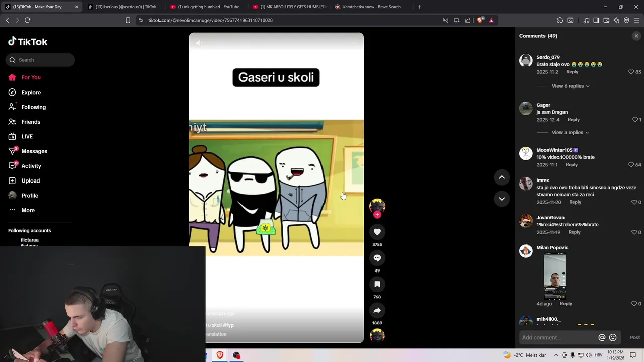Open the Upload page
Image resolution: width=644 pixels, height=362 pixels.
pyautogui.click(x=30, y=180)
